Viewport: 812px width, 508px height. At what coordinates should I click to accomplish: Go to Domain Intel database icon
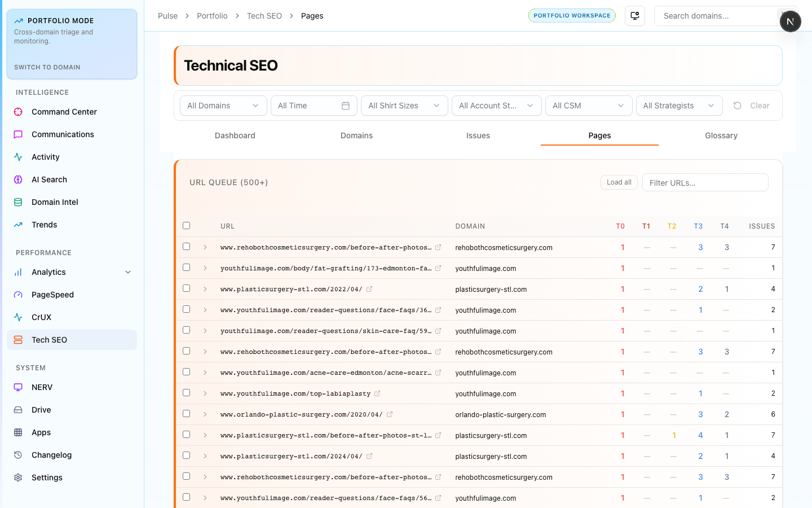[18, 202]
